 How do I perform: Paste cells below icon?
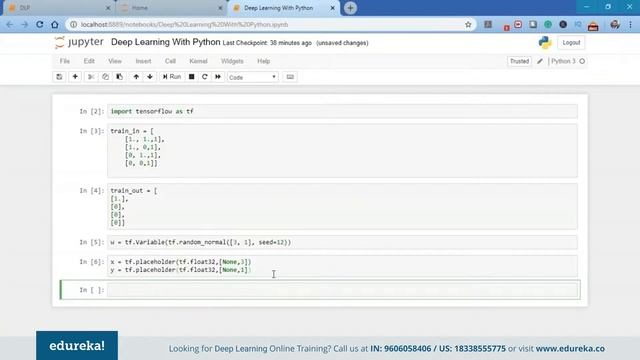[120, 77]
